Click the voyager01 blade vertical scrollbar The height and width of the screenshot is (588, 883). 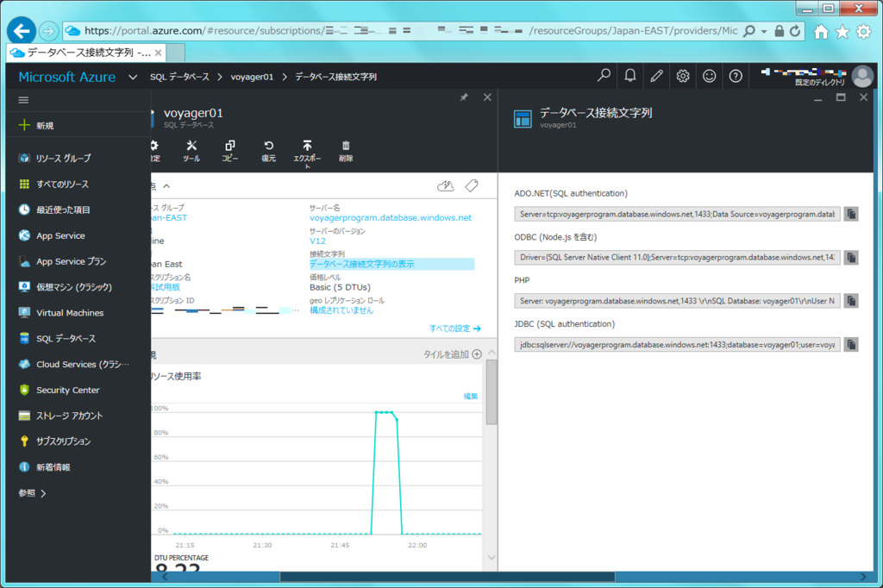click(492, 392)
